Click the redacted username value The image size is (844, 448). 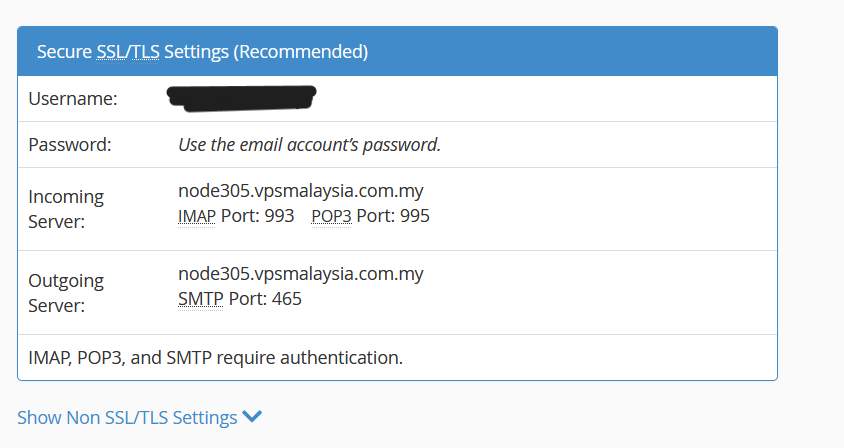click(x=242, y=97)
